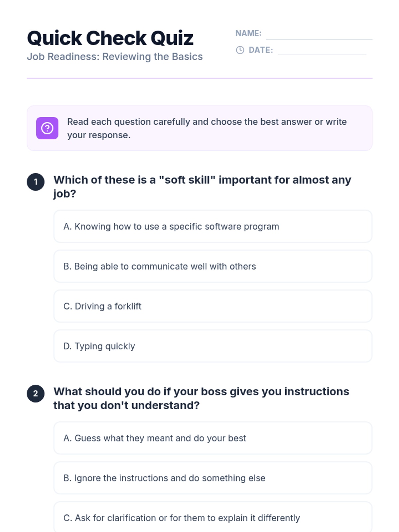399x532 pixels.
Task: Pick option C: Ask for clarification
Action: click(212, 517)
